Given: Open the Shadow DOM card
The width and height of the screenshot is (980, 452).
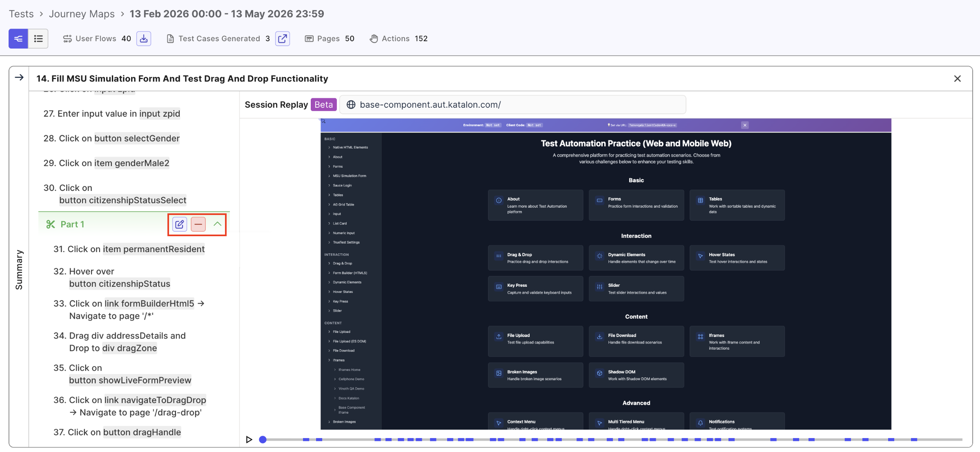Looking at the screenshot, I should click(x=636, y=375).
